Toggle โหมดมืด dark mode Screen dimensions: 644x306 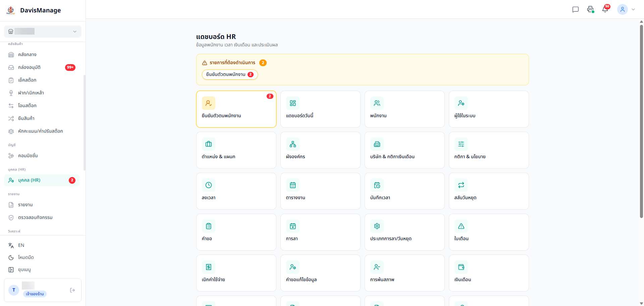(x=43, y=257)
